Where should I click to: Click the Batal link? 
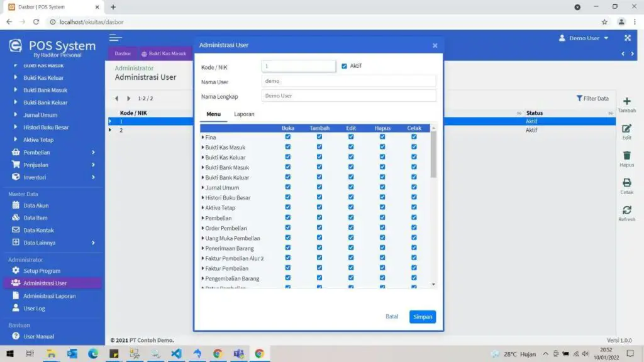(x=392, y=316)
